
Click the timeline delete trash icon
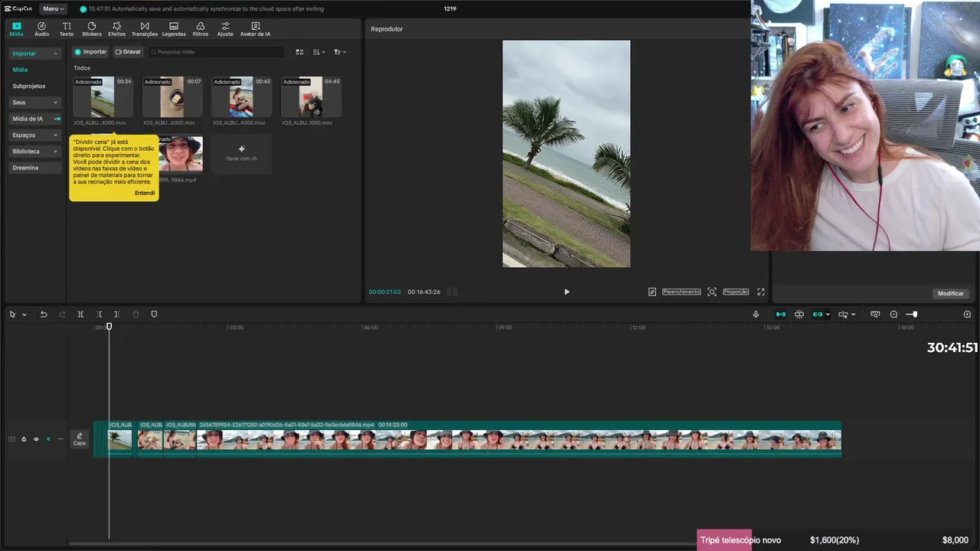click(136, 315)
